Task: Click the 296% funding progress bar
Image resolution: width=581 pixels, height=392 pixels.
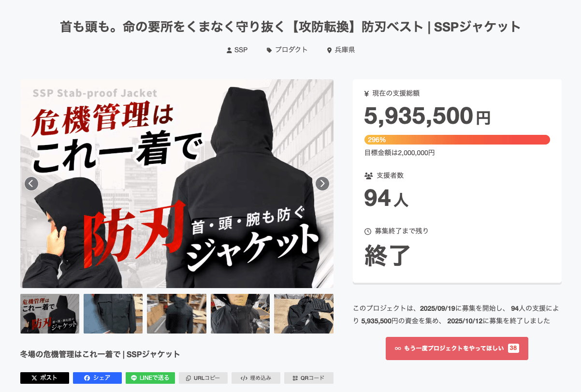Action: pos(457,140)
